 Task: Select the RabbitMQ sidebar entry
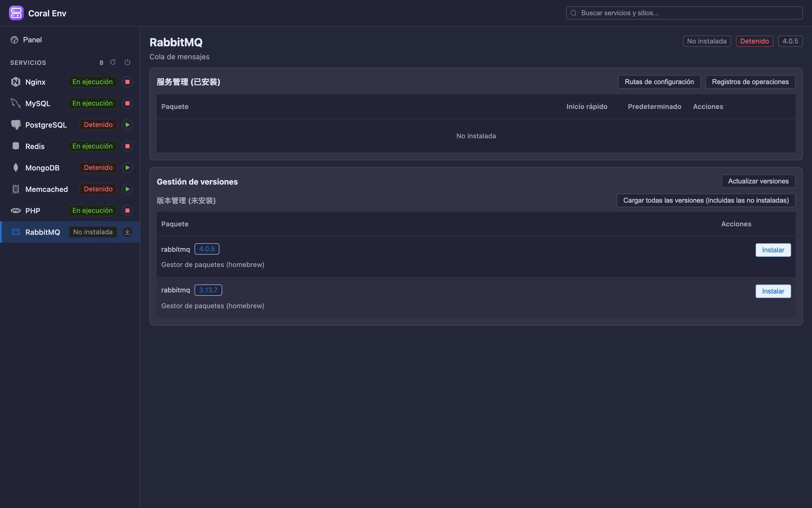[x=70, y=232]
